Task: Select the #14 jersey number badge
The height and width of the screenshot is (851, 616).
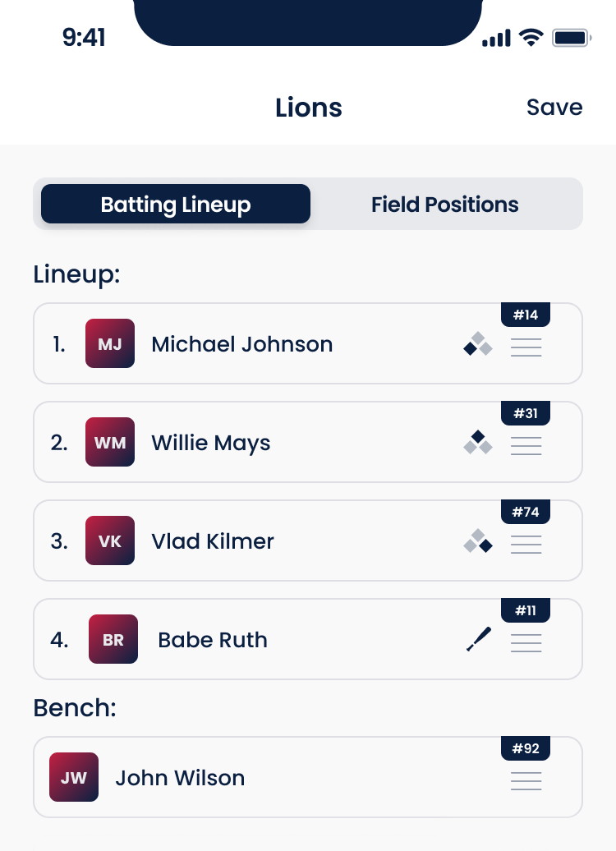Action: pos(526,315)
